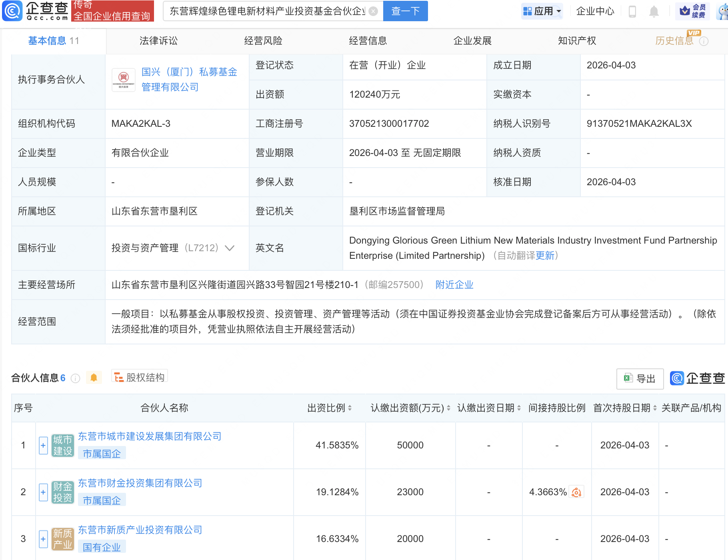Image resolution: width=728 pixels, height=560 pixels.
Task: Open the 附近企业 link
Action: pyautogui.click(x=454, y=285)
